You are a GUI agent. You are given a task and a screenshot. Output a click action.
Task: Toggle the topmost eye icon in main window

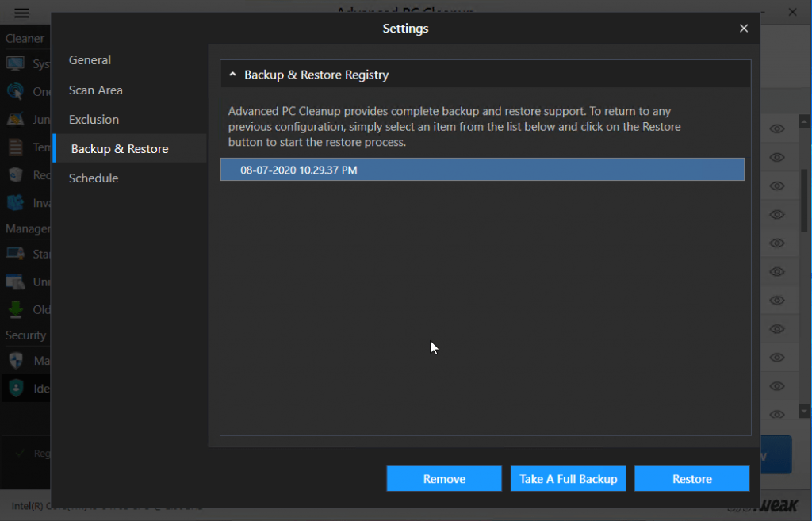coord(777,128)
